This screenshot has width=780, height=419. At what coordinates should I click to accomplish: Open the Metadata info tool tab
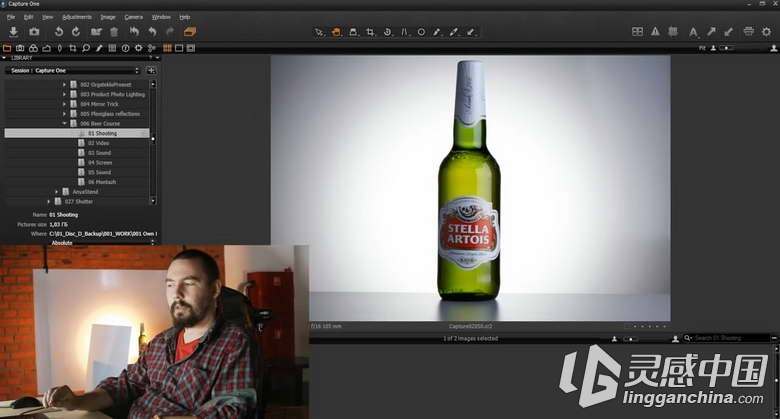pyautogui.click(x=125, y=48)
